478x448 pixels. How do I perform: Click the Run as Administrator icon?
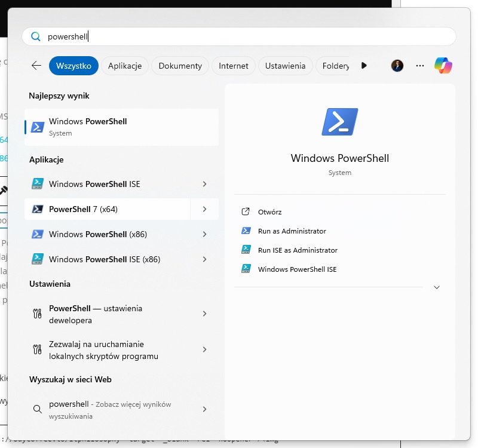pos(246,231)
